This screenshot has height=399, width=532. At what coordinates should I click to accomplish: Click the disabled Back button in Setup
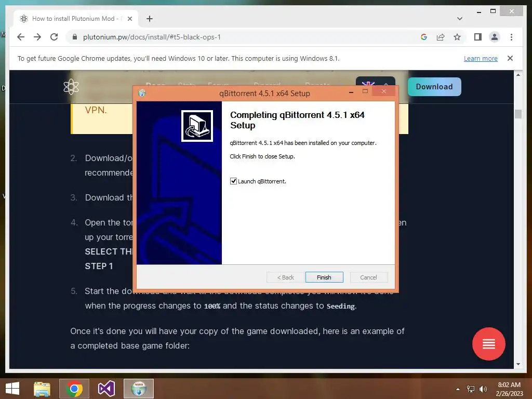pos(286,277)
